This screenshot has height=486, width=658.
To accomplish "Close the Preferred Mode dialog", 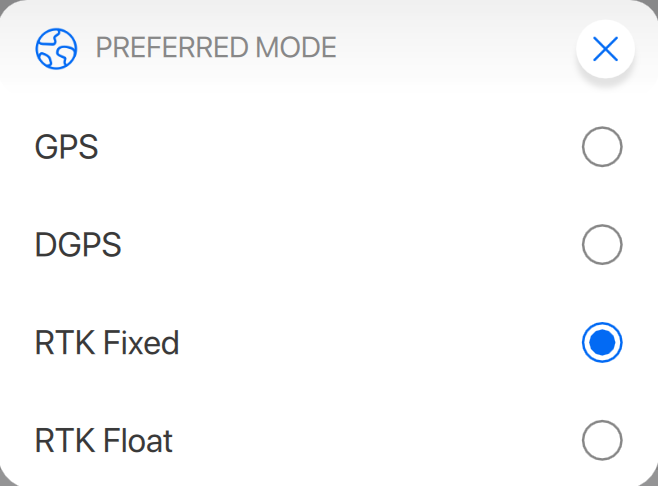I will click(x=605, y=49).
